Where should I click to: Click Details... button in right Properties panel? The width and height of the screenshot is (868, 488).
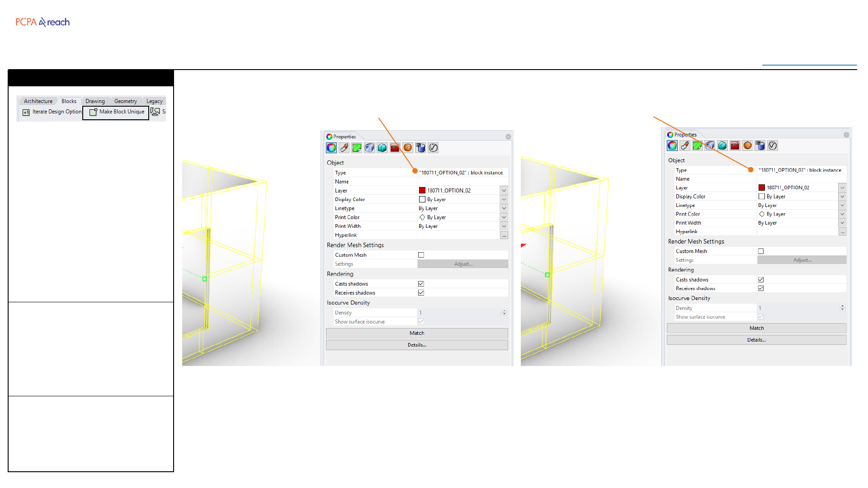(756, 340)
